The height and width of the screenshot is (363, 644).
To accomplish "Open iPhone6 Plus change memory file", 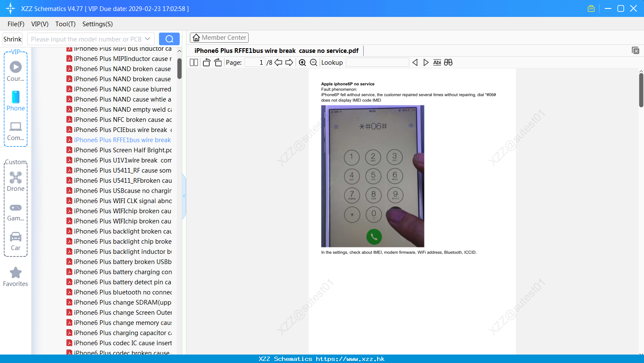I will [119, 323].
